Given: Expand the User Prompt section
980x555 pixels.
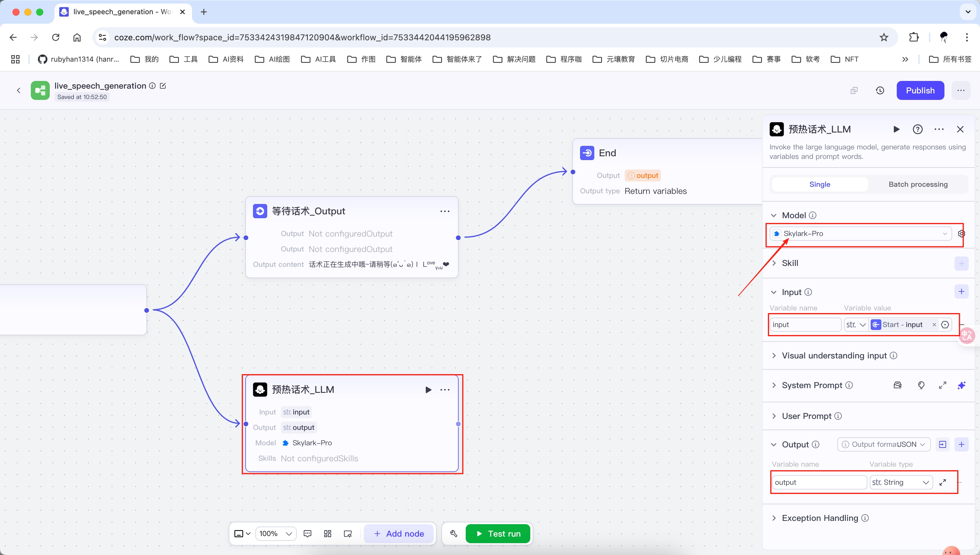Looking at the screenshot, I should 806,416.
